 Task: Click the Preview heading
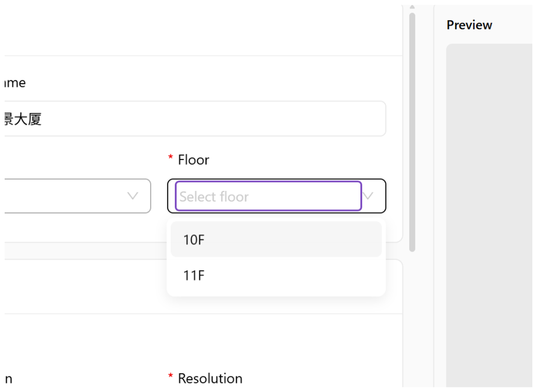[x=469, y=25]
